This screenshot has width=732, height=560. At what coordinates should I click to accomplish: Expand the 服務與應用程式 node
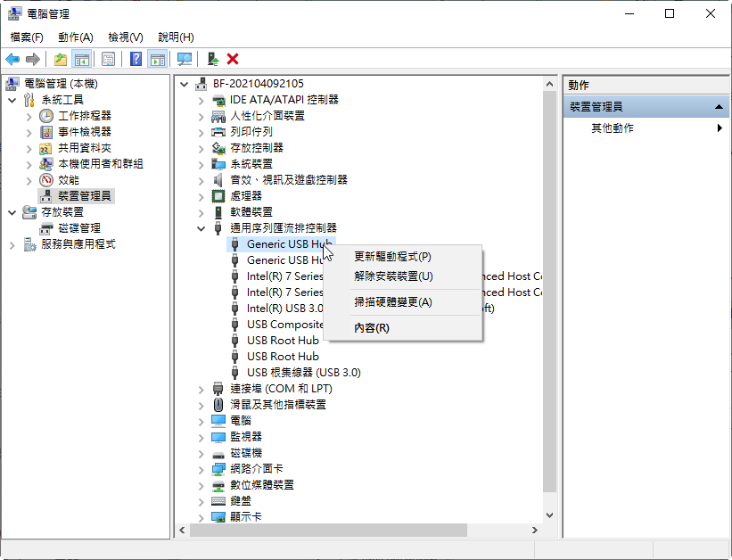coord(12,244)
